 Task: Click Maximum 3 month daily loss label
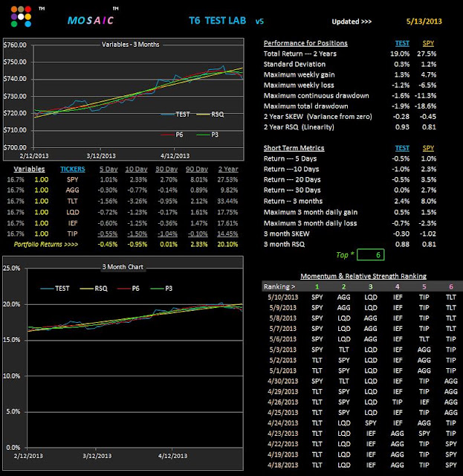(x=310, y=223)
